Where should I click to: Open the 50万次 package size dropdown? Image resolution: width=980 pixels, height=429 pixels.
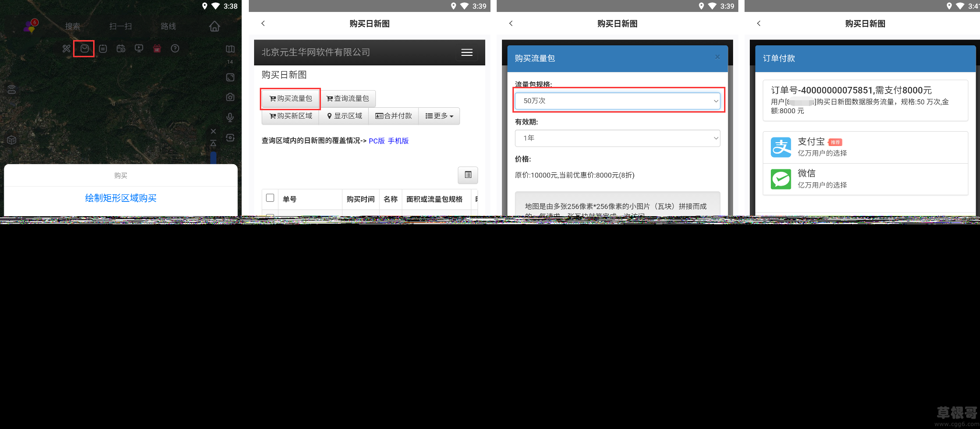617,101
